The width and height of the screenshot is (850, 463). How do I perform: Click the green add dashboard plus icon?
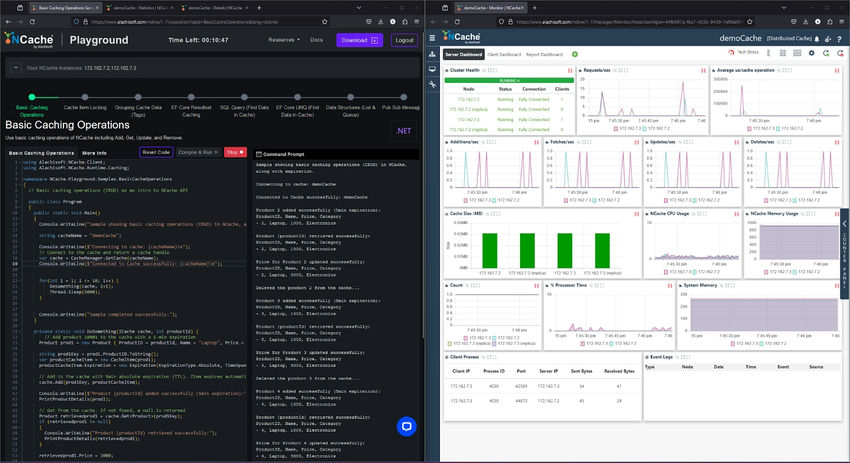(x=575, y=53)
